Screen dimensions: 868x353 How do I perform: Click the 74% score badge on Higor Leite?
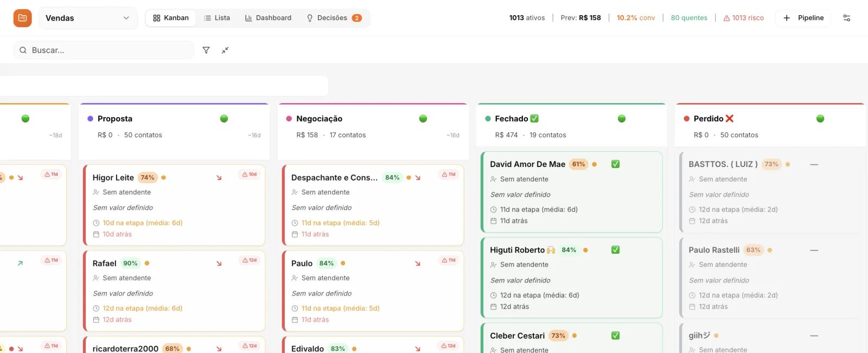tap(148, 177)
